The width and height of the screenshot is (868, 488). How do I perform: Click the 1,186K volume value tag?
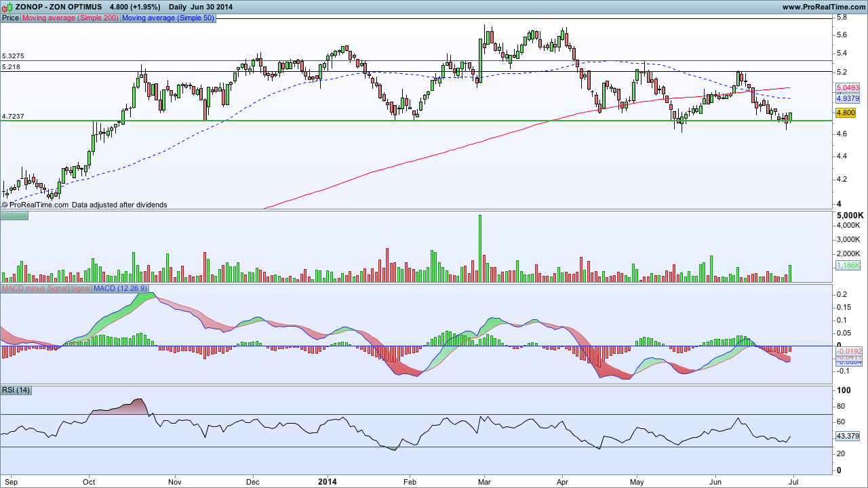(x=848, y=265)
